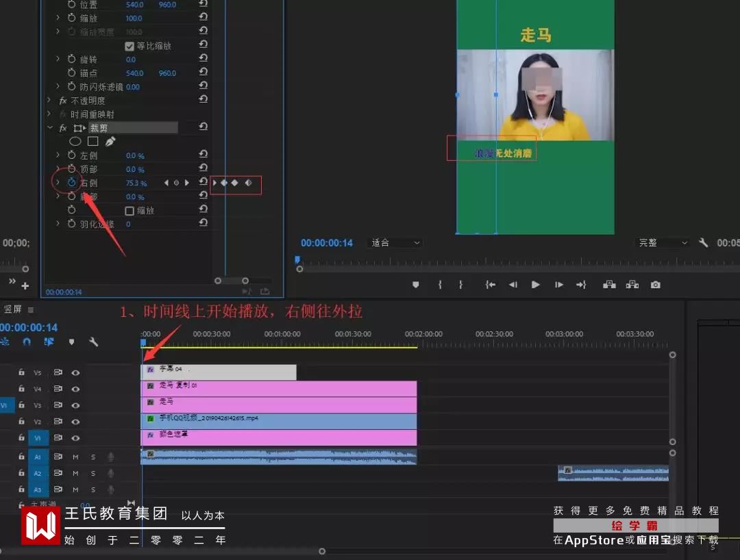Open Program monitor wrench settings

[x=703, y=243]
